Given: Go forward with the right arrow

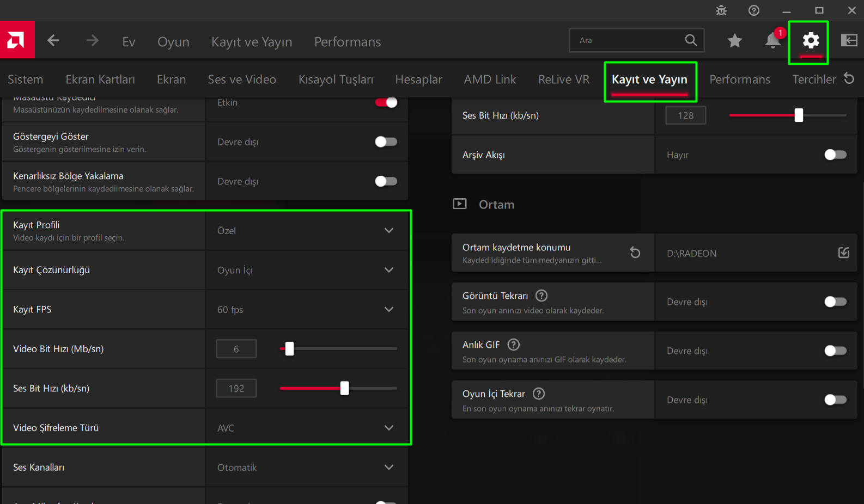Looking at the screenshot, I should pos(93,40).
